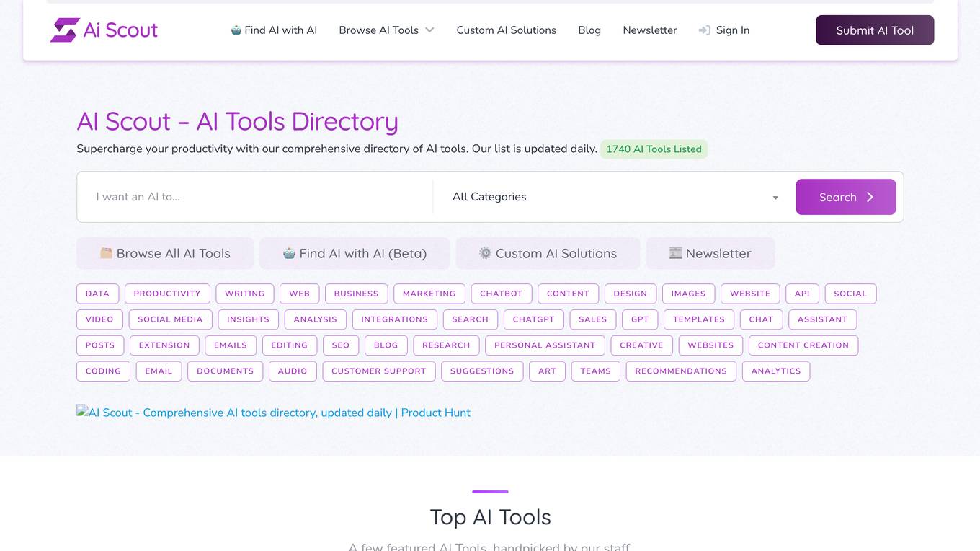The height and width of the screenshot is (551, 980).
Task: Select the AUDIO tag
Action: (x=293, y=371)
